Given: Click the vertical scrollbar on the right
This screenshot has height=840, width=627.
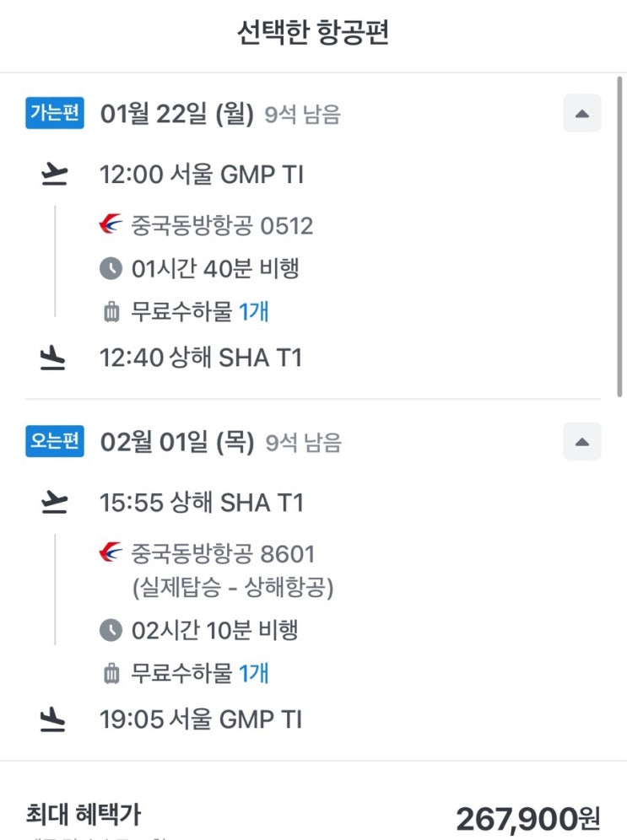Looking at the screenshot, I should coord(619,235).
